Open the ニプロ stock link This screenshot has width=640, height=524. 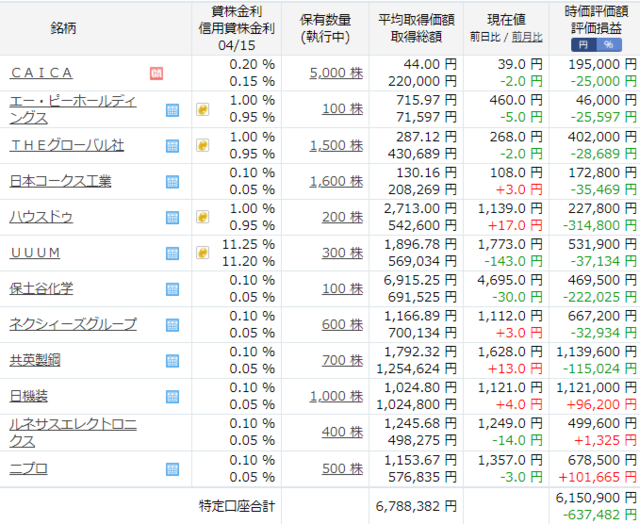(x=29, y=468)
